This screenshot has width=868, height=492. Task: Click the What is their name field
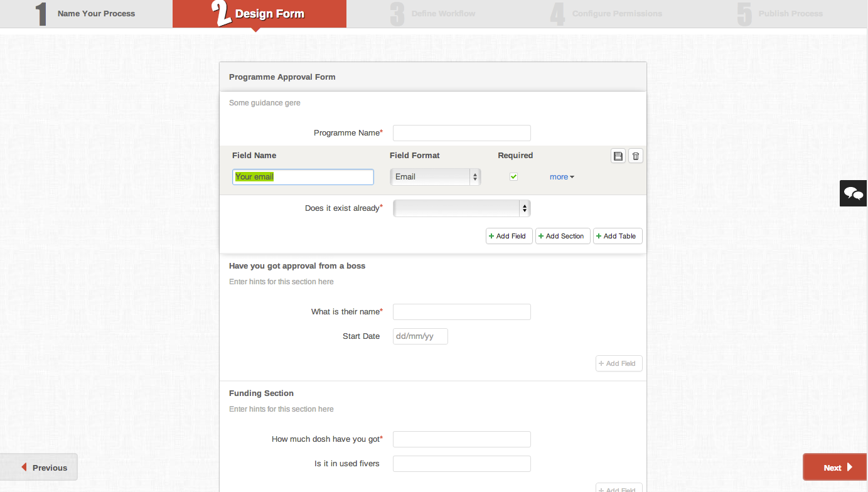[x=462, y=312]
